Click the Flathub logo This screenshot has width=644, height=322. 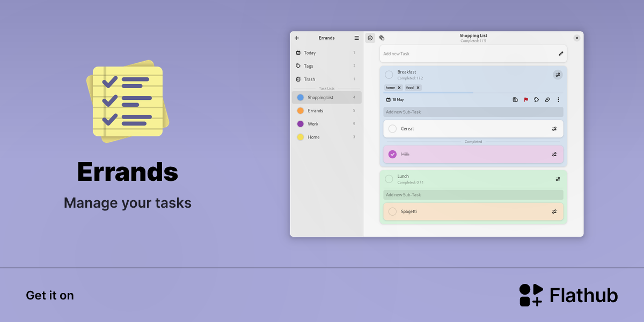(x=568, y=295)
